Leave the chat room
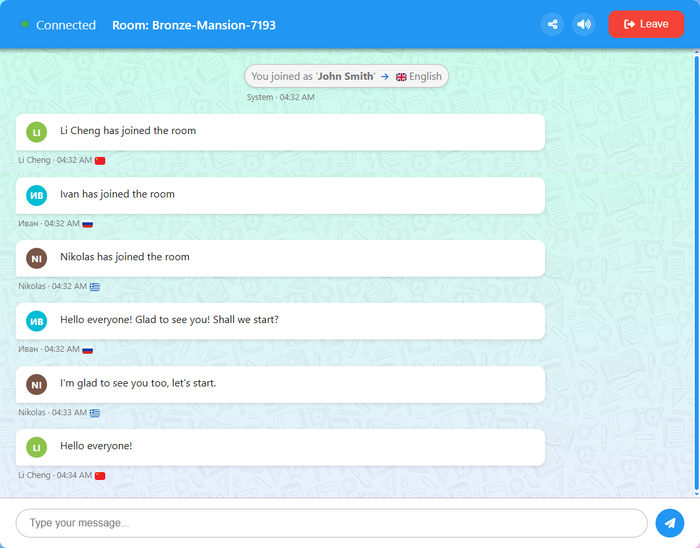The height and width of the screenshot is (548, 700). coord(646,24)
